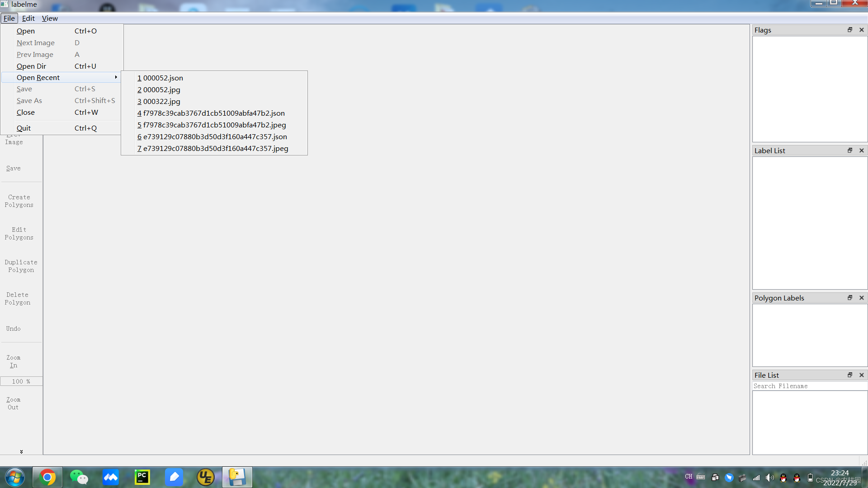868x488 pixels.
Task: Expand the Open Recent submenu arrow
Action: 116,77
